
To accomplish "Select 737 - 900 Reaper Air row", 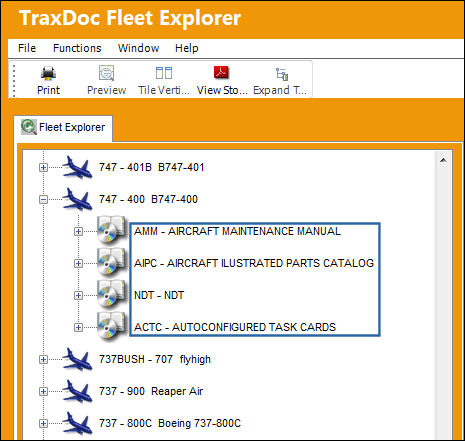I will [151, 391].
